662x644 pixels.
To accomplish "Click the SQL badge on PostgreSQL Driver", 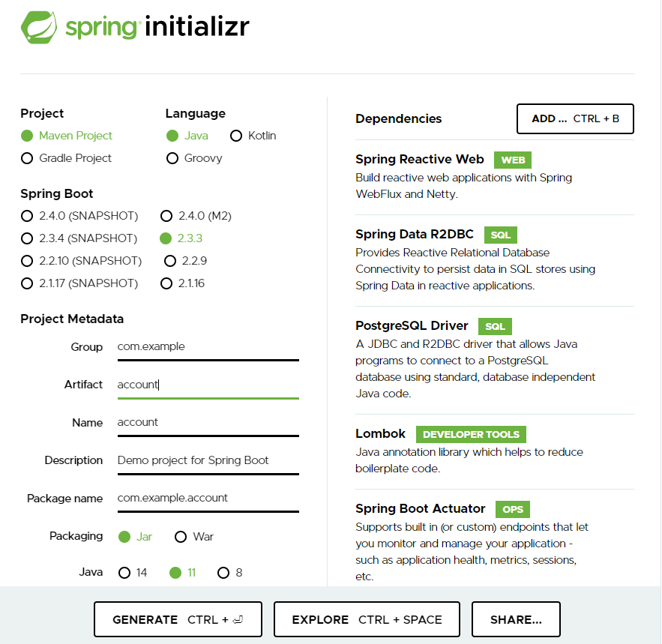I will coord(496,326).
